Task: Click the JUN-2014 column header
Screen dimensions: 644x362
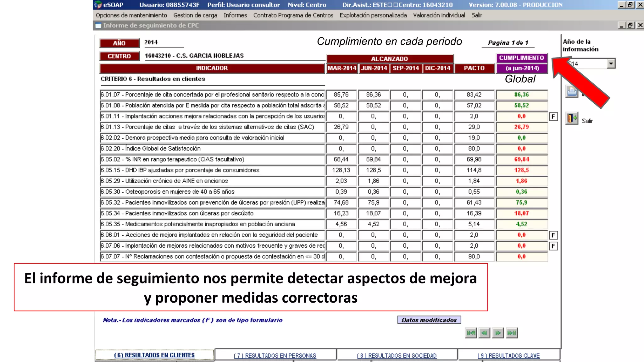Action: (374, 68)
